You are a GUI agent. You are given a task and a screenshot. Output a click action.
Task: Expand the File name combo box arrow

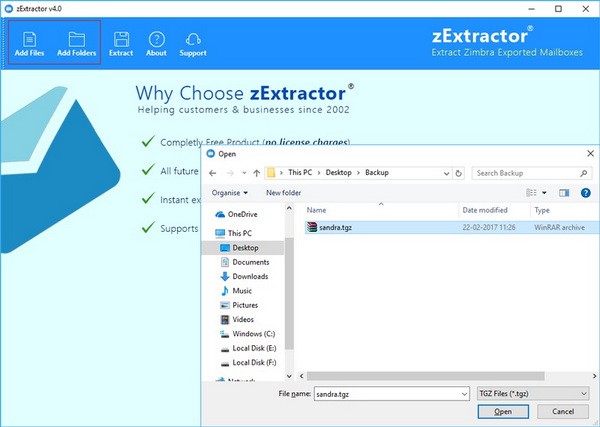click(x=462, y=395)
